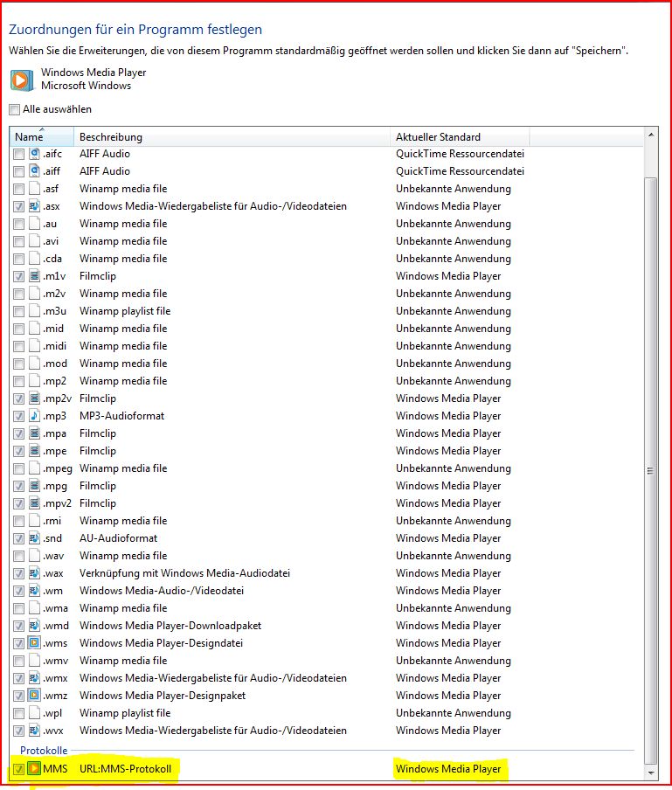Viewport: 672px width, 790px height.
Task: Click the .aiff QuickTime file icon
Action: (x=34, y=171)
